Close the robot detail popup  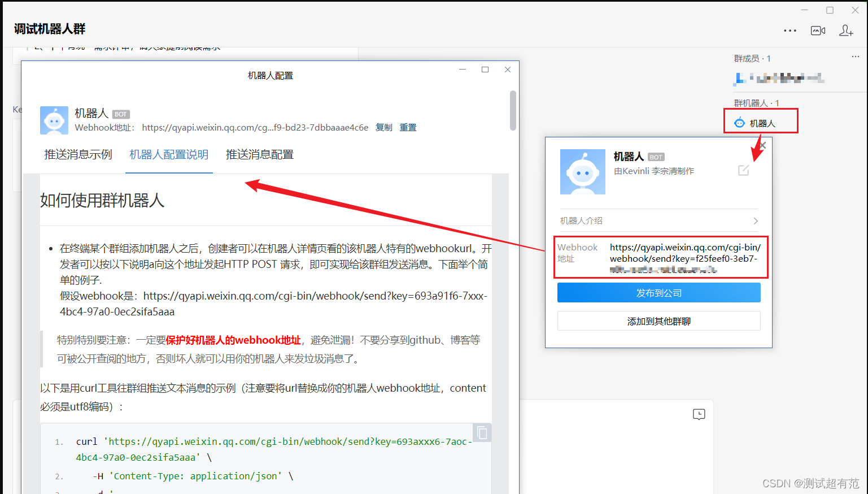pyautogui.click(x=762, y=145)
